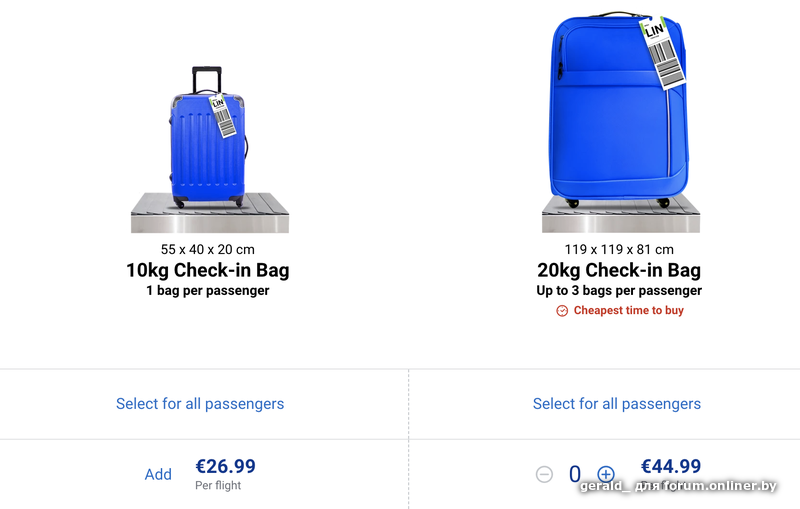The width and height of the screenshot is (800, 509).
Task: Decrease the 20kg bag quantity with minus
Action: pyautogui.click(x=544, y=474)
